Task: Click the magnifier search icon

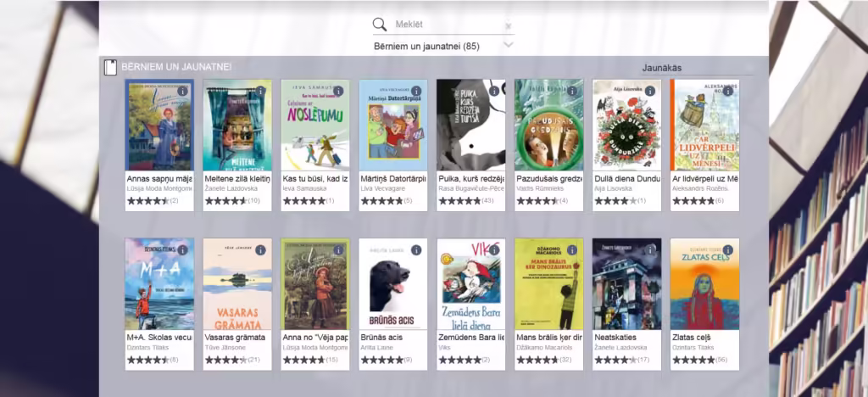Action: coord(379,25)
